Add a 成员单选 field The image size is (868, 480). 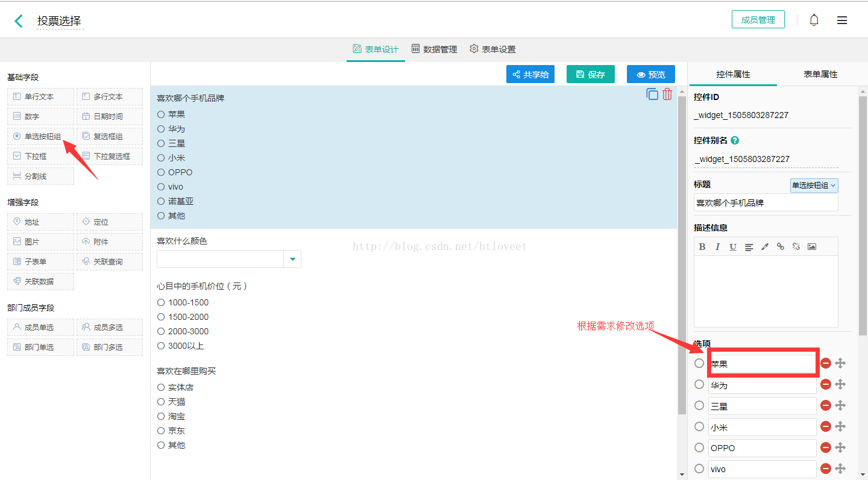(40, 327)
